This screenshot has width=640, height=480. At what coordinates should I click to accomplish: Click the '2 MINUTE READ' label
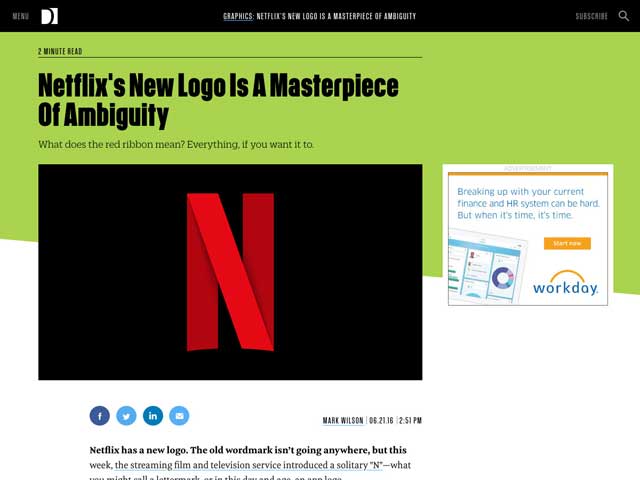pos(60,51)
